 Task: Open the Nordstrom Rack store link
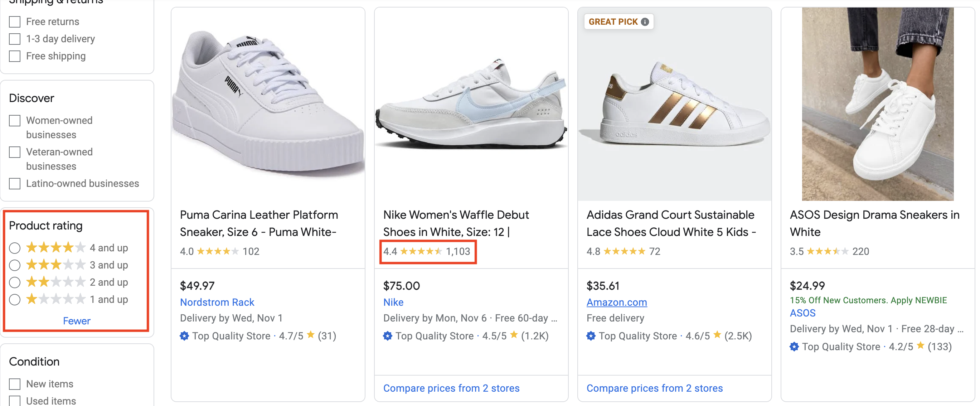coord(217,302)
